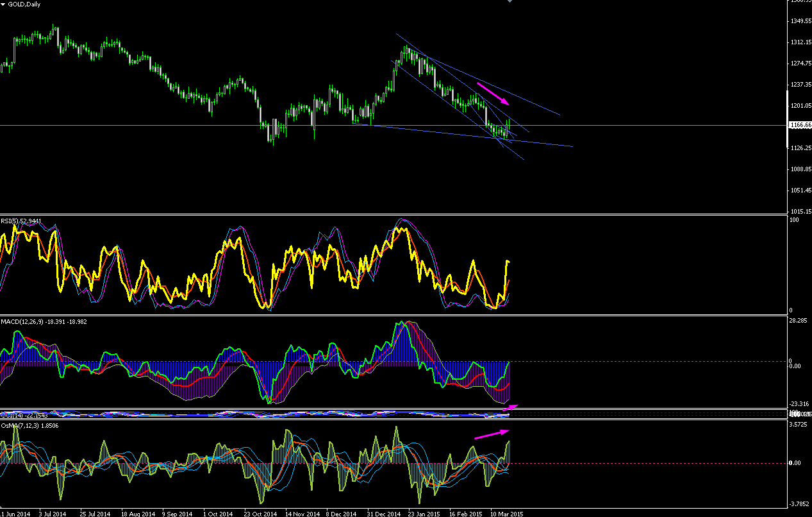The width and height of the screenshot is (812, 517).
Task: Click the 10 Mar 2015 date label
Action: (506, 514)
